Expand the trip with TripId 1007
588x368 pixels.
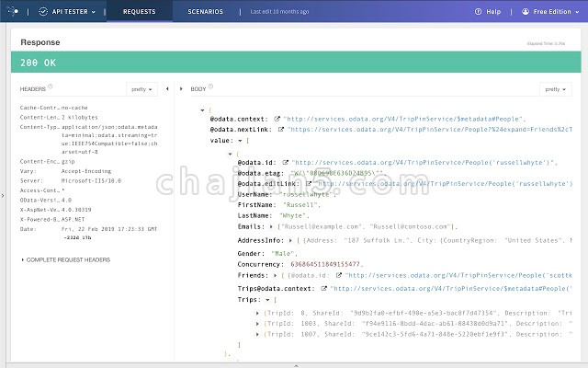tap(257, 334)
